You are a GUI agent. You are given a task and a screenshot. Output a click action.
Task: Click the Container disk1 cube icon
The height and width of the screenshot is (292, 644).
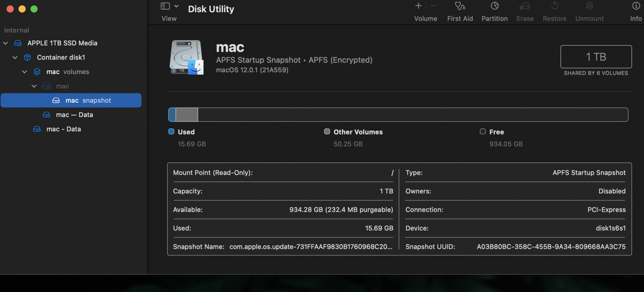(27, 57)
